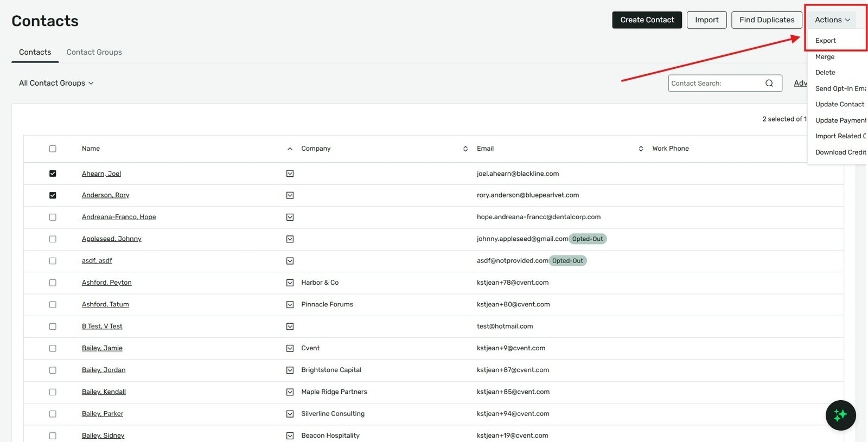Toggle the select-all header checkbox
This screenshot has width=868, height=442.
tap(53, 149)
